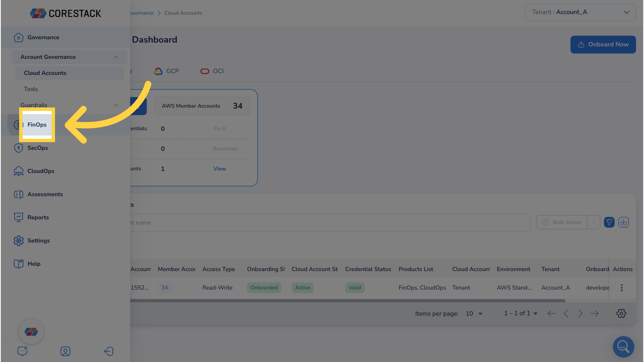The width and height of the screenshot is (644, 362).
Task: Open the Governance section icon
Action: point(18,38)
